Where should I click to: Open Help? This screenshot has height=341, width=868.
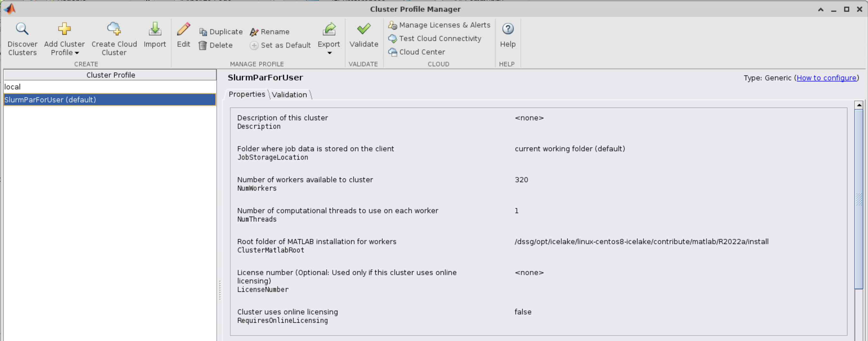[x=508, y=35]
